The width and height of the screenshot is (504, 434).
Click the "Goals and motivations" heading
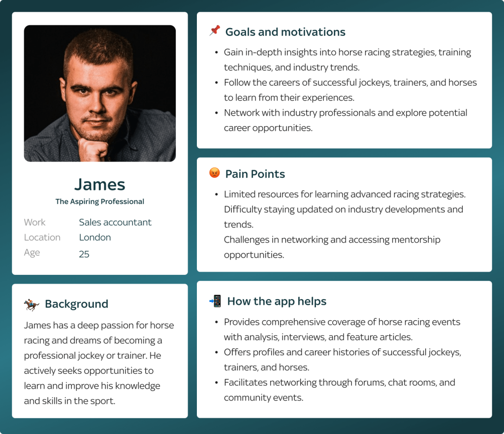tap(285, 32)
